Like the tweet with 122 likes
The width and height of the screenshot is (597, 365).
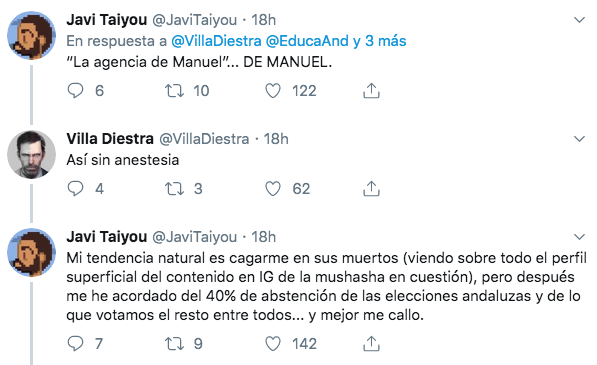click(x=273, y=91)
